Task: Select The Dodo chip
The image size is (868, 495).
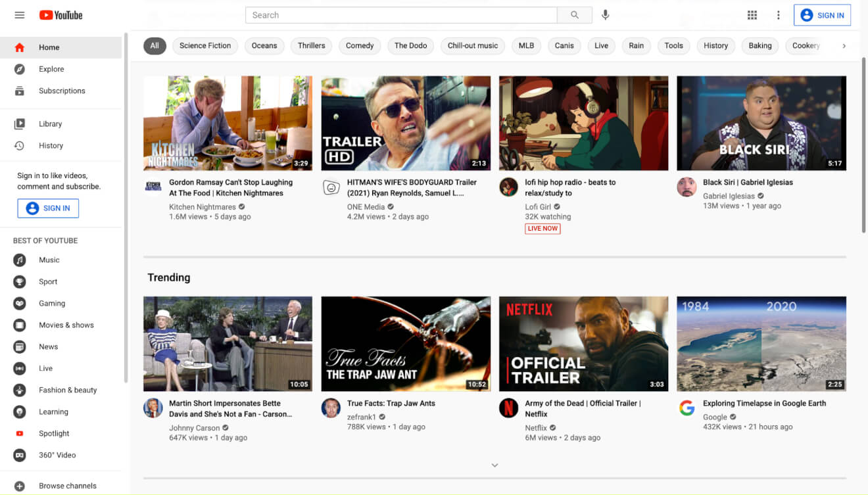Action: [411, 45]
